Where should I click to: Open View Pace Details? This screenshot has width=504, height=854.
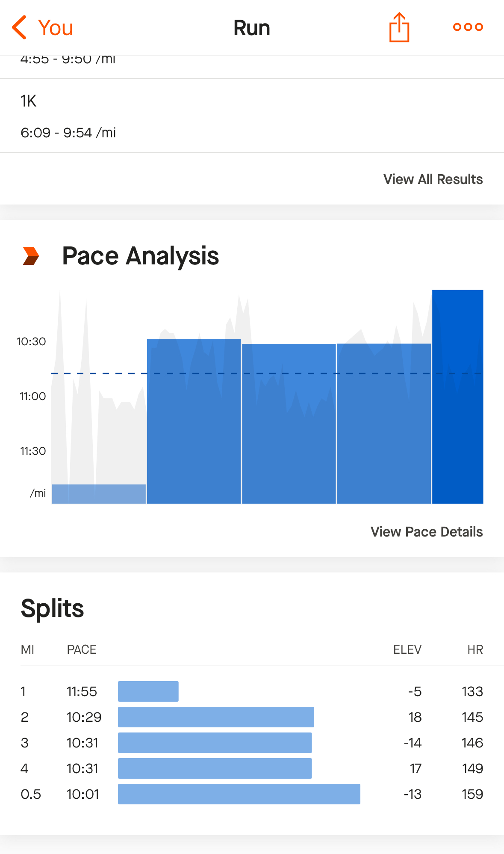427,531
